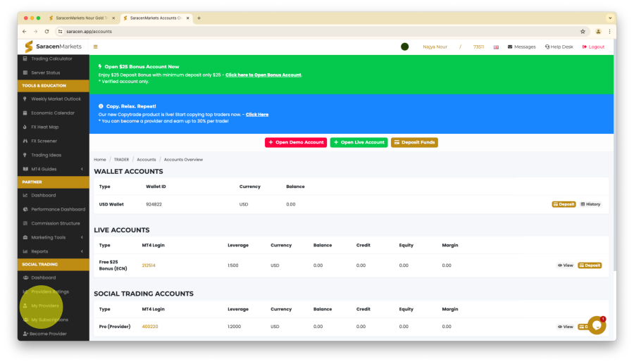Image resolution: width=634 pixels, height=364 pixels.
Task: View the Pro (Provider) account
Action: [x=566, y=327]
